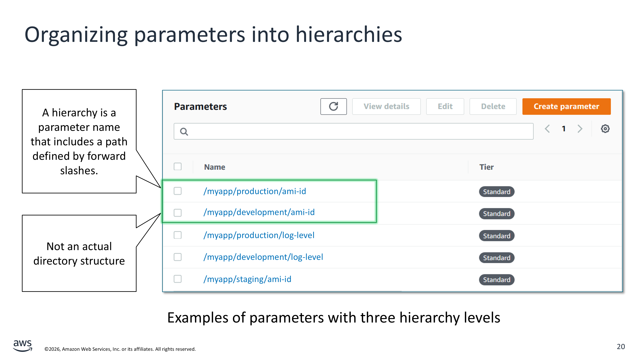644x362 pixels.
Task: Go to next page chevron
Action: tap(580, 129)
